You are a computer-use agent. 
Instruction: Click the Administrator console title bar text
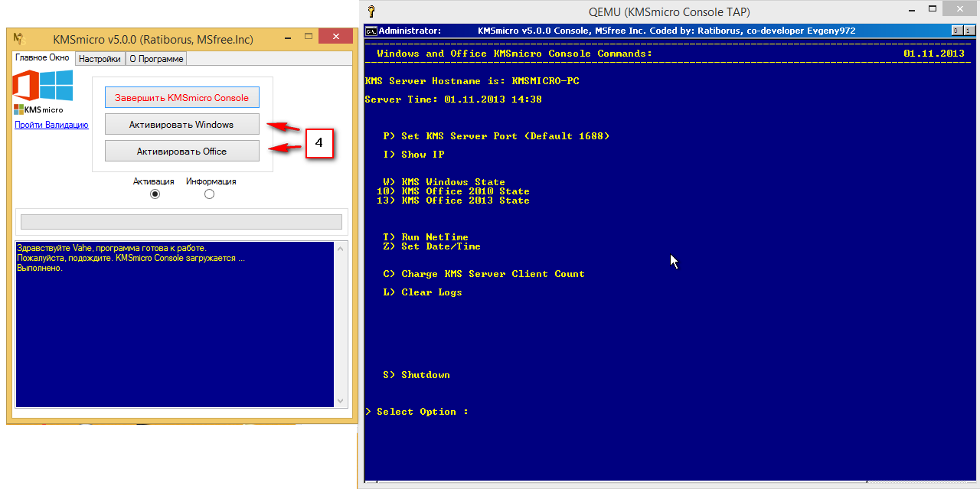(617, 31)
